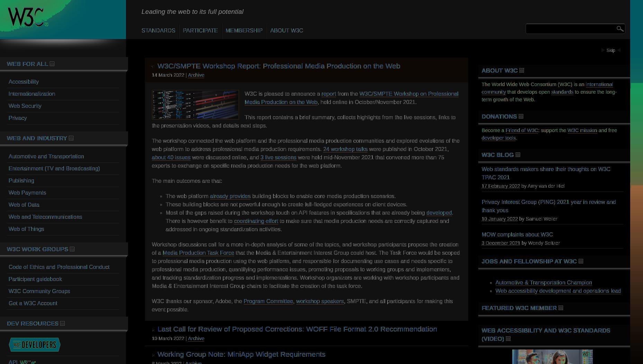Open the international community link
The image size is (643, 364).
[x=547, y=88]
